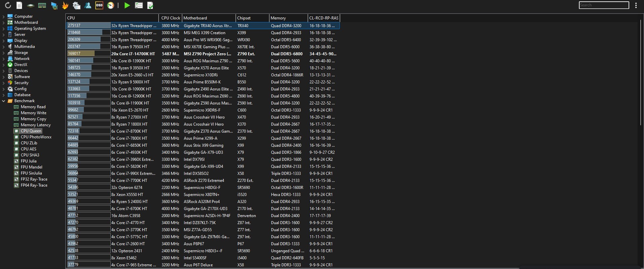Click the Security shield icon
This screenshot has height=269, width=644.
[10, 83]
